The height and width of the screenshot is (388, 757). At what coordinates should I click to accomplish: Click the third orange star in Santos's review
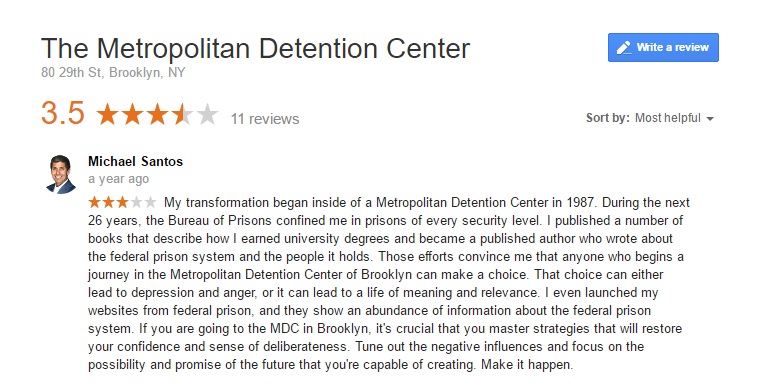point(123,202)
